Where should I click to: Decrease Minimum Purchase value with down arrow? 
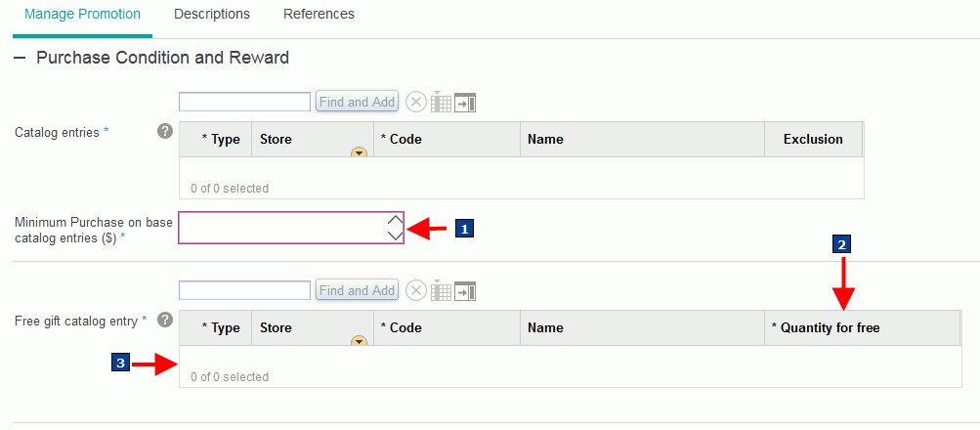[394, 236]
